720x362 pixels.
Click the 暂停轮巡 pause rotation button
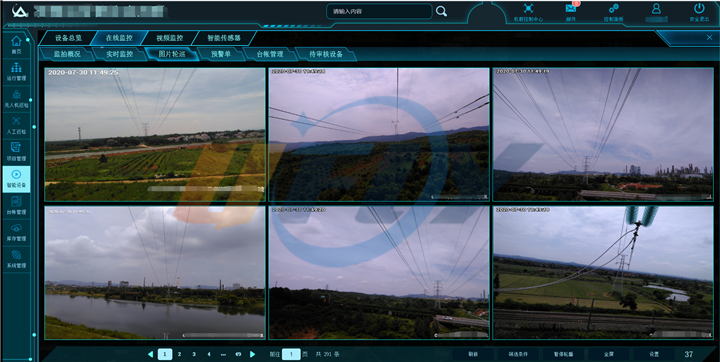pos(563,354)
